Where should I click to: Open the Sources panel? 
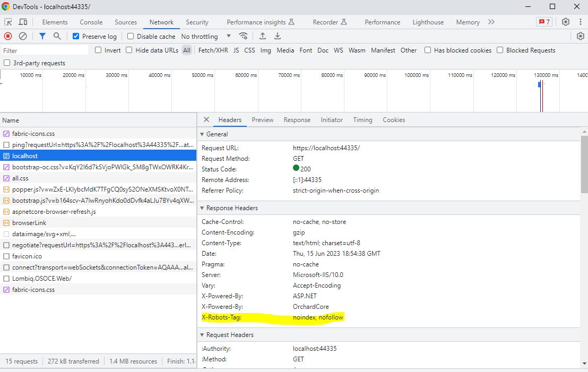[x=126, y=22]
